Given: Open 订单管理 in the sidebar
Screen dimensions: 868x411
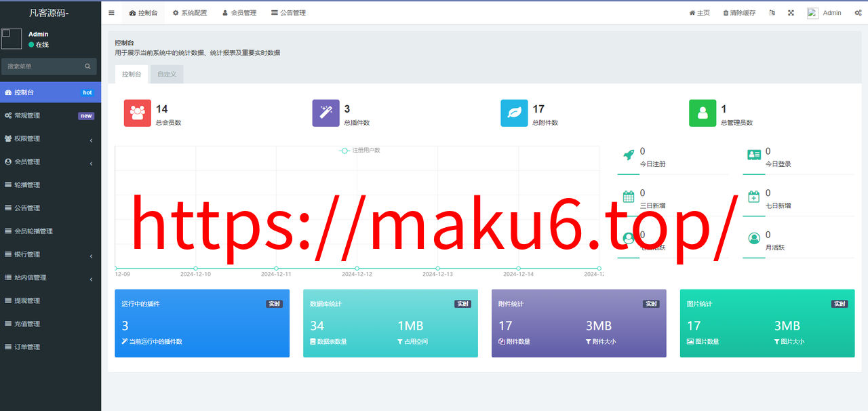Looking at the screenshot, I should click(x=50, y=347).
